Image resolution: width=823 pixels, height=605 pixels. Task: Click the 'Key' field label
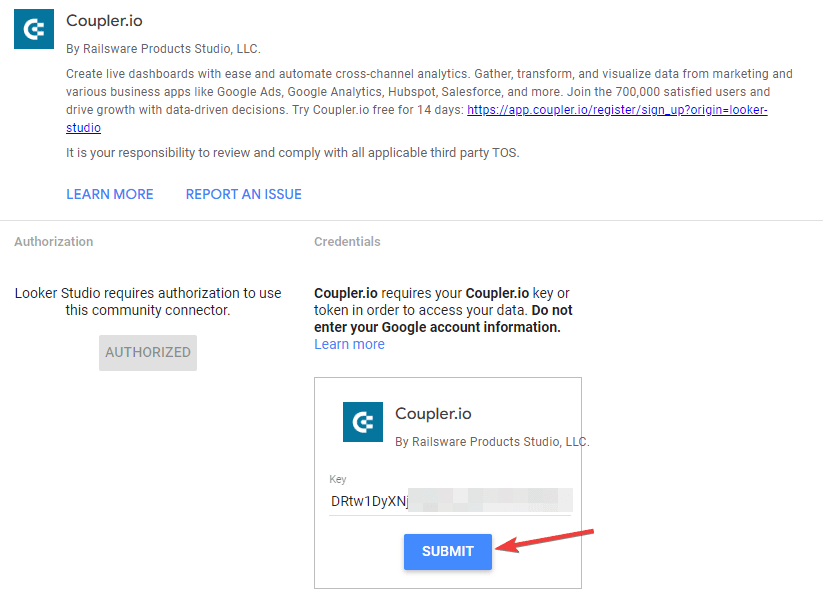pos(338,479)
